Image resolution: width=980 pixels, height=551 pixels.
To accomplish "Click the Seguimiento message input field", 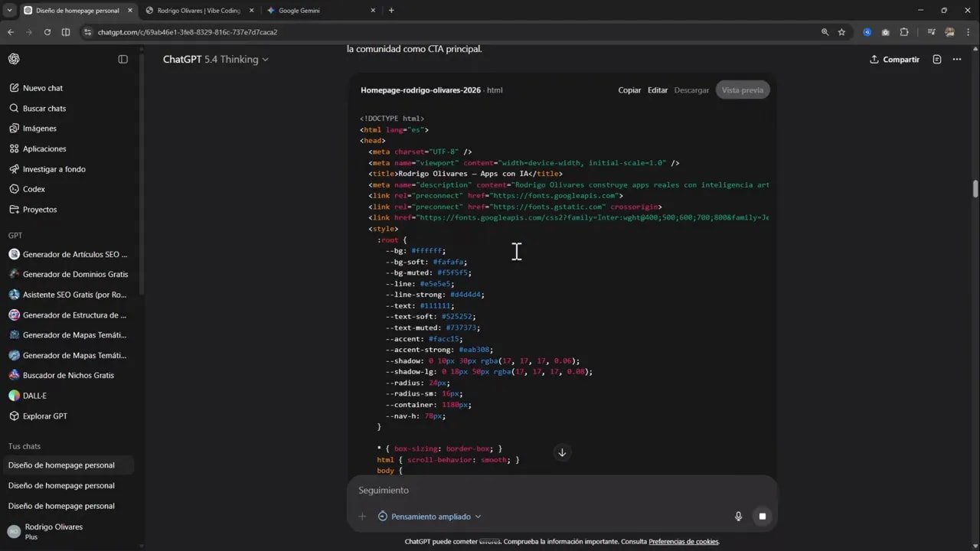I will click(536, 490).
